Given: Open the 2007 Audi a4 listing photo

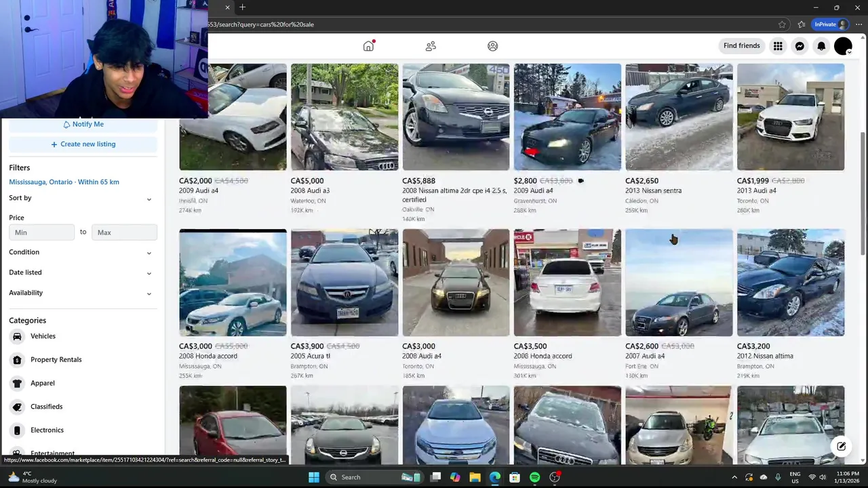Looking at the screenshot, I should click(x=679, y=283).
